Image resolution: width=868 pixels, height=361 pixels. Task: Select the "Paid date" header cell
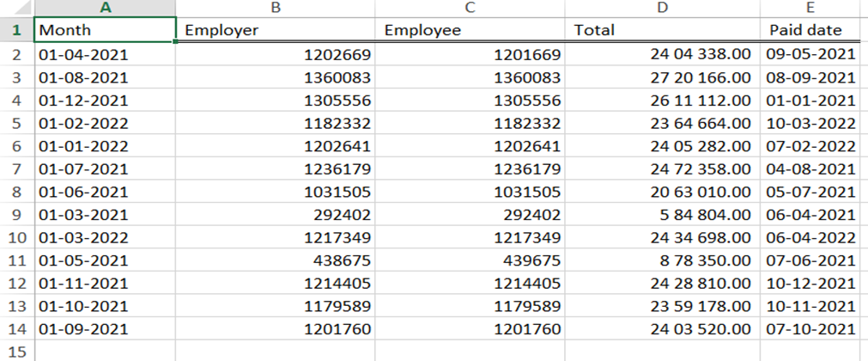[x=813, y=30]
